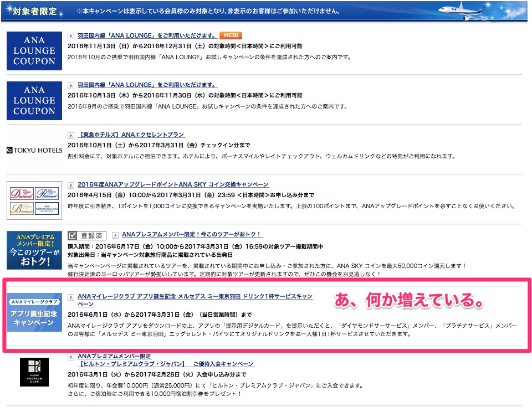The image size is (532, 412).
Task: Click the arrow icon beside the 東急ホテルズ link
Action: [x=71, y=135]
